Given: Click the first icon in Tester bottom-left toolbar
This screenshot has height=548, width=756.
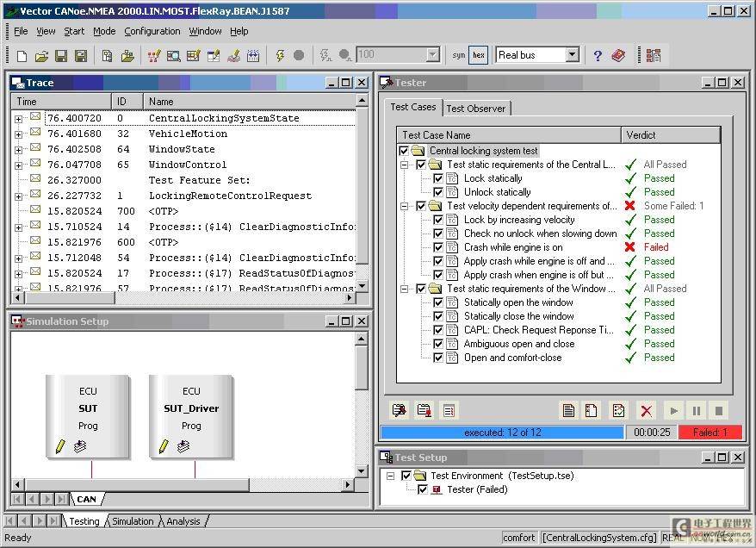Looking at the screenshot, I should coord(400,410).
